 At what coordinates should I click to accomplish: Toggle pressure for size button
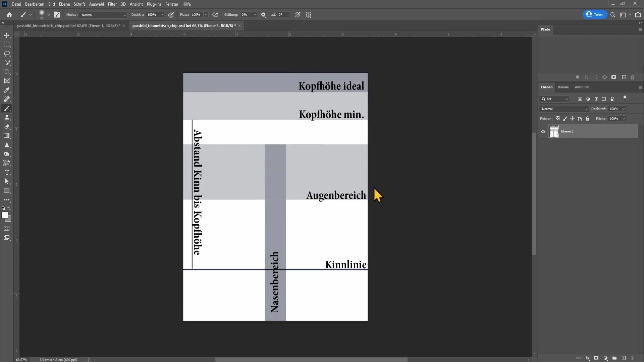tap(297, 15)
